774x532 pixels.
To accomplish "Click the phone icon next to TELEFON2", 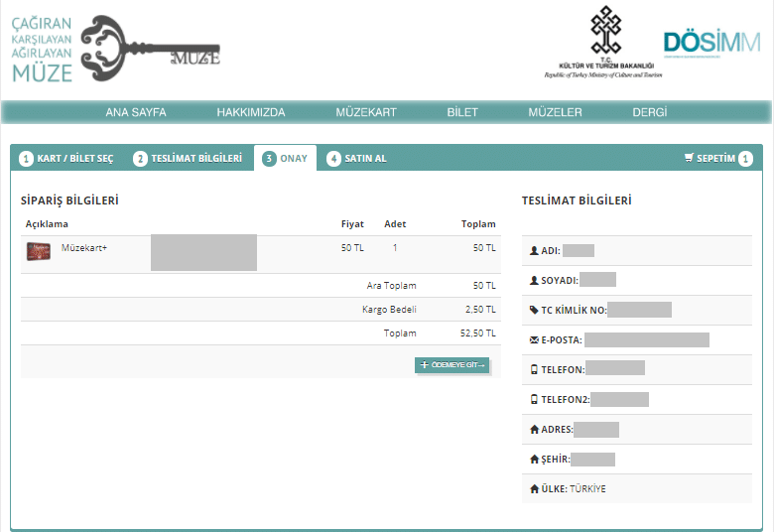I will click(534, 399).
